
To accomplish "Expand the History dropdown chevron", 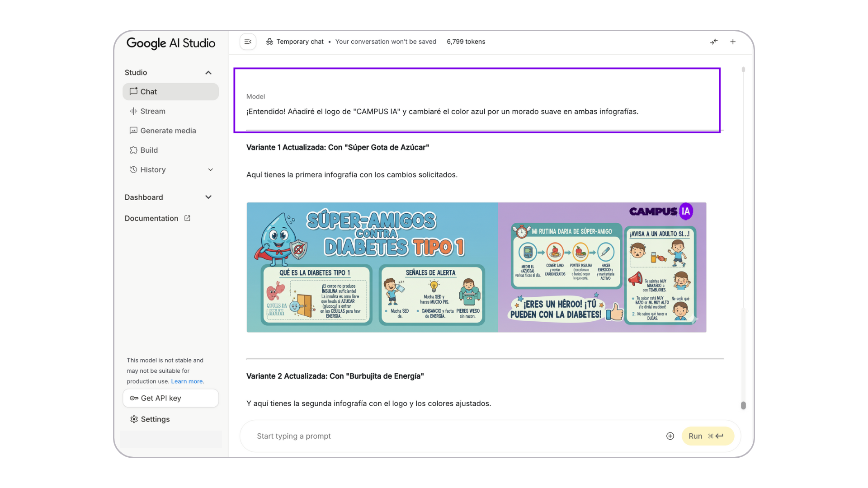I will point(210,170).
